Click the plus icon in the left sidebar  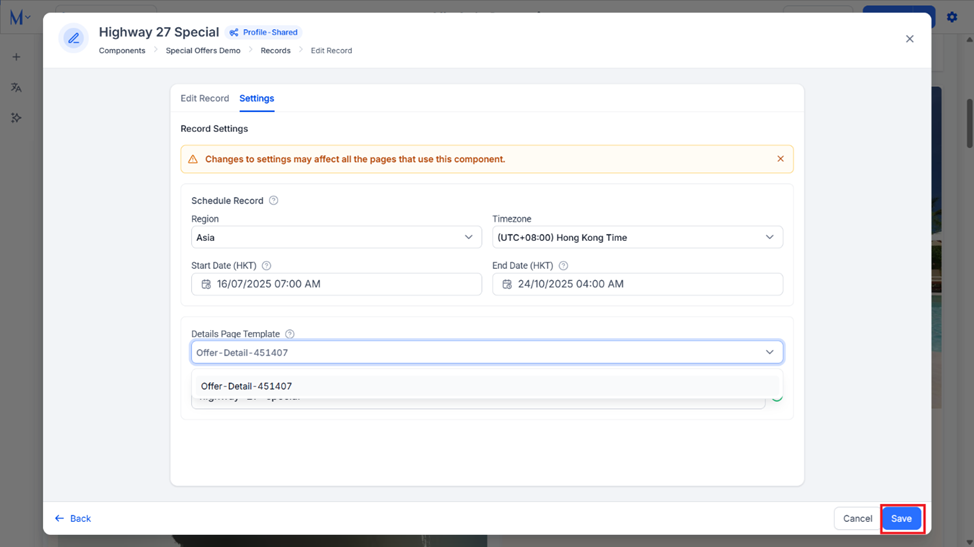click(16, 57)
